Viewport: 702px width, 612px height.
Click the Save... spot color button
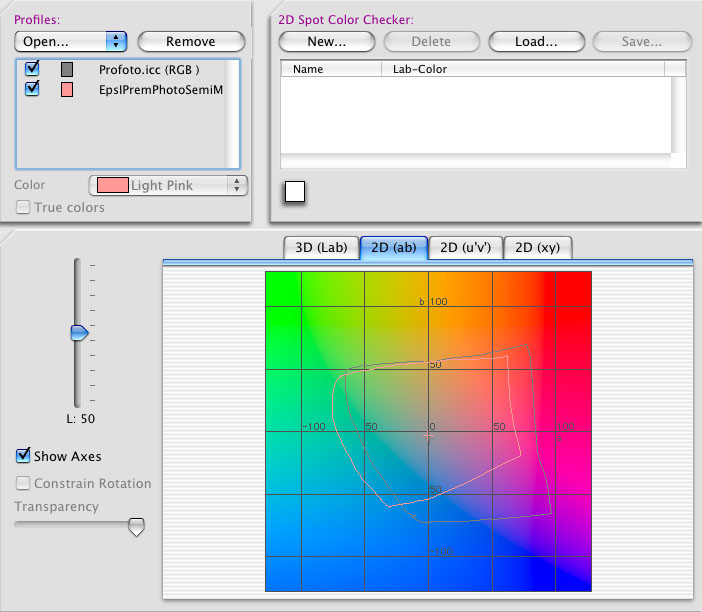pyautogui.click(x=642, y=42)
